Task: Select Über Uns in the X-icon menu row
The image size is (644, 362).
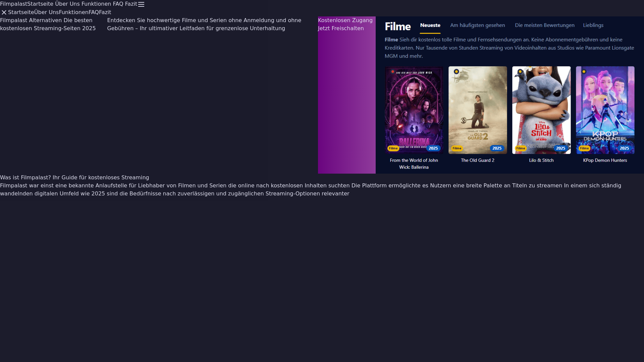Action: (47, 12)
